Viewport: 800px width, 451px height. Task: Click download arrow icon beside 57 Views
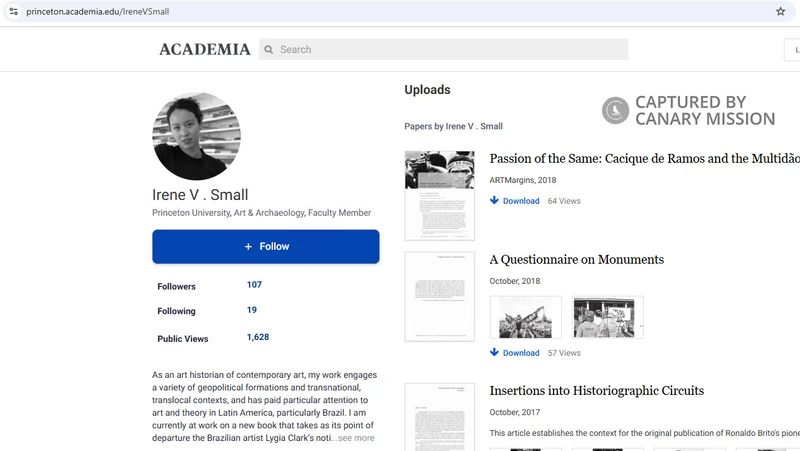tap(494, 352)
